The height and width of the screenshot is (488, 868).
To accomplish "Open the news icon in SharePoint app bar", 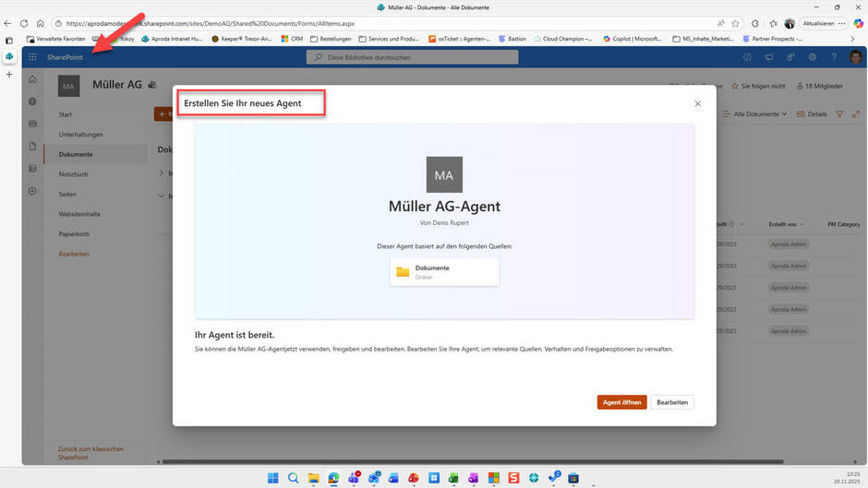I will coord(32,124).
